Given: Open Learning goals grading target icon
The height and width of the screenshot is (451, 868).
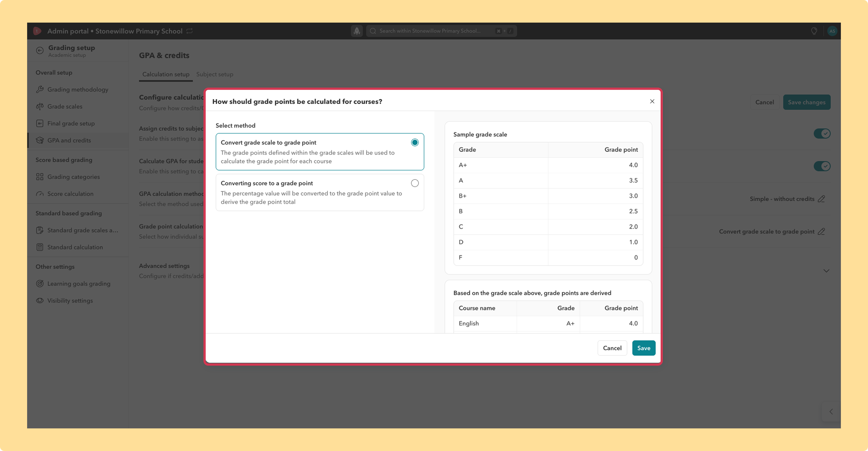Looking at the screenshot, I should [40, 284].
